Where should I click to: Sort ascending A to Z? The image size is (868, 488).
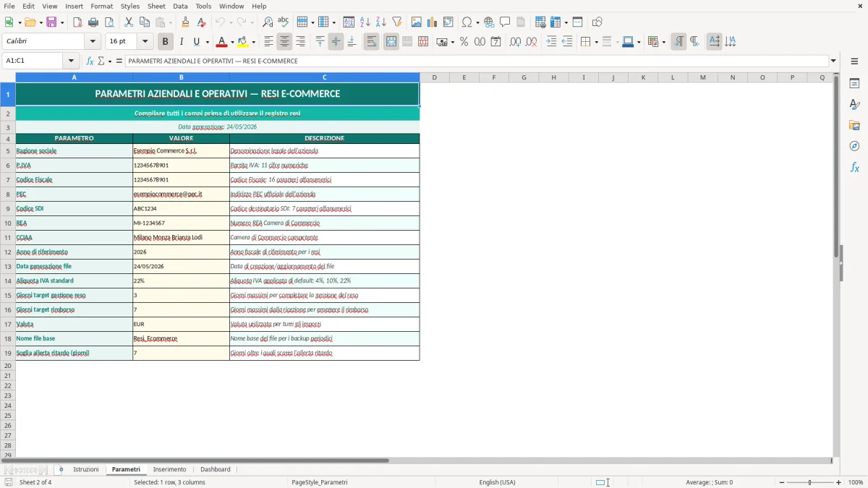click(x=365, y=22)
